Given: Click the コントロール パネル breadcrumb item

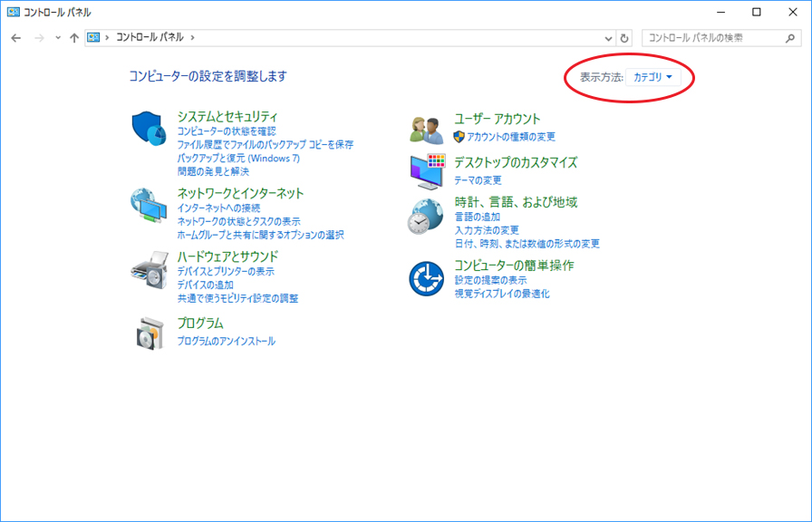Looking at the screenshot, I should coord(150,37).
